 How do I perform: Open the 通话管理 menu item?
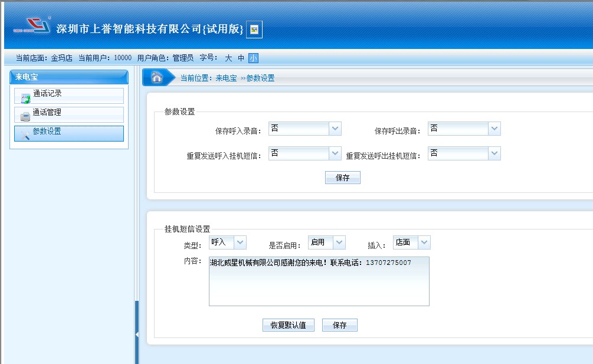pyautogui.click(x=47, y=113)
